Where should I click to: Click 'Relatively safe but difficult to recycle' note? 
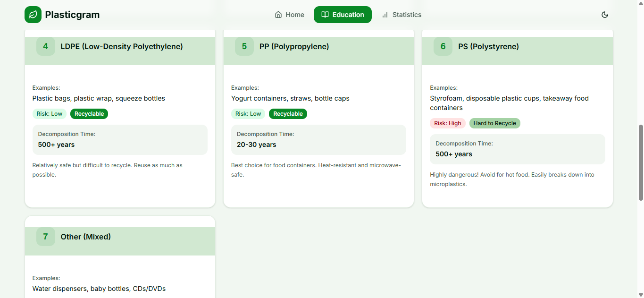click(x=108, y=170)
